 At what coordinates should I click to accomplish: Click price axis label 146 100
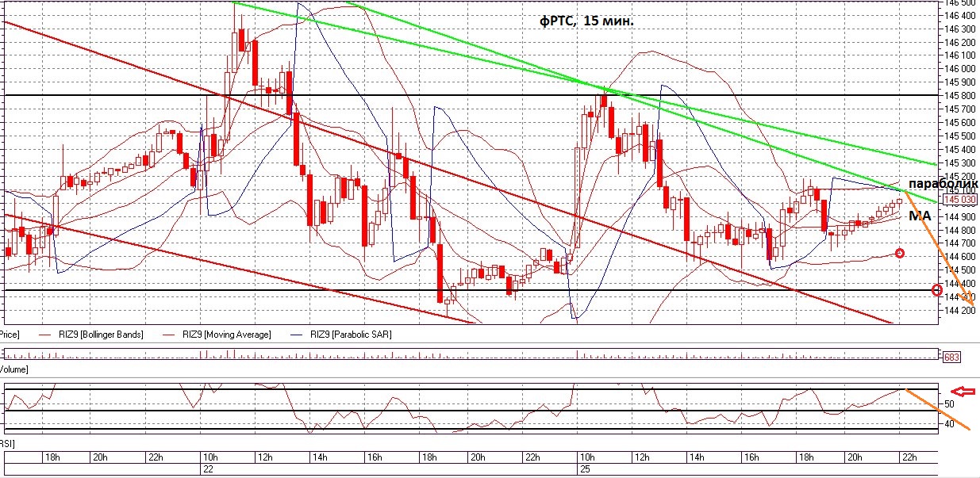click(959, 55)
